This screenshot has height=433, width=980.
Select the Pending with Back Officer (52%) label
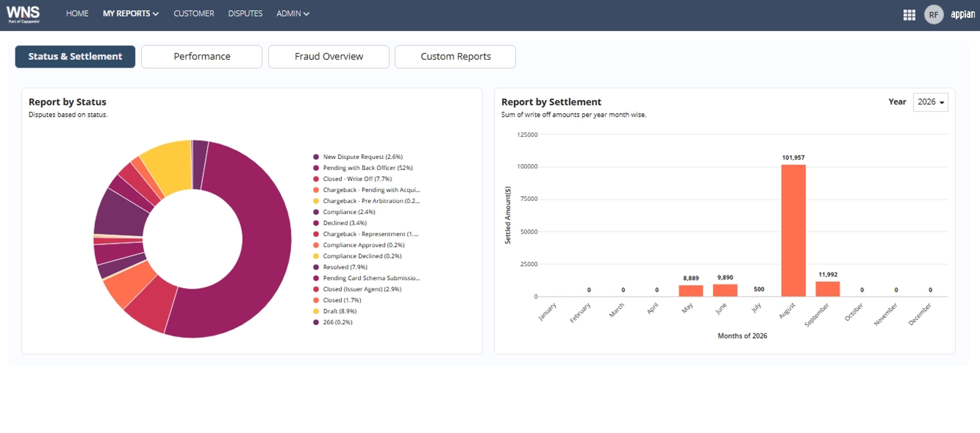367,168
